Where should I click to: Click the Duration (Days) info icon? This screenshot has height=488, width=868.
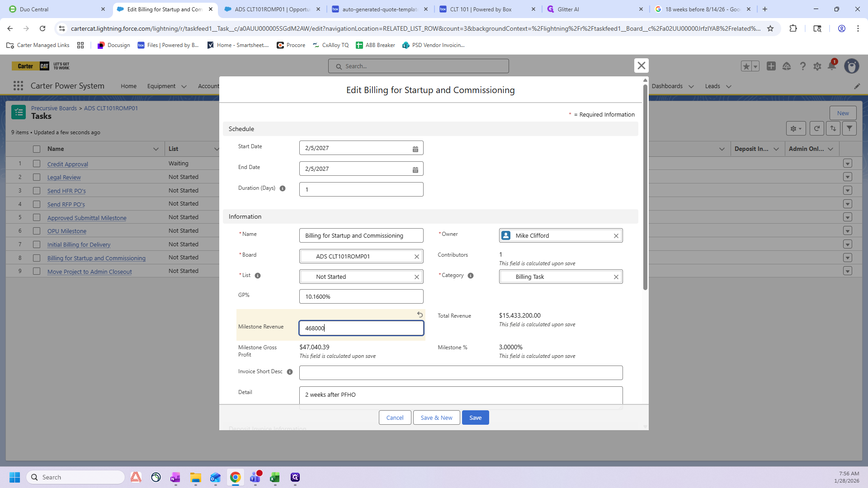pyautogui.click(x=283, y=188)
